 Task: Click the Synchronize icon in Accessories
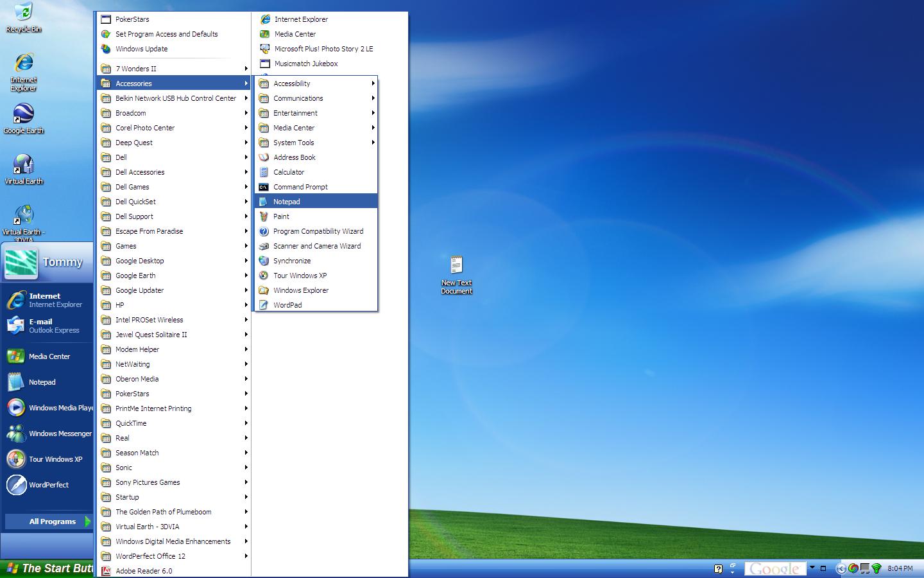click(264, 261)
